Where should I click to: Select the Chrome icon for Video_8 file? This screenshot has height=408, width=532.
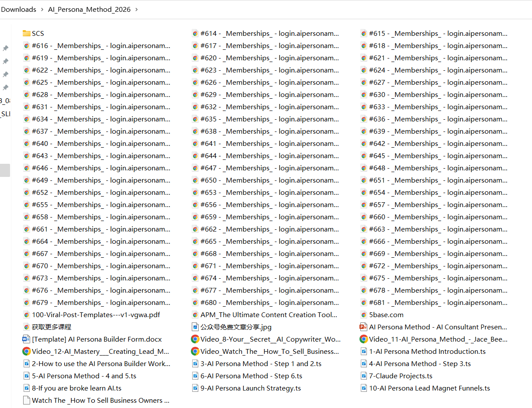tap(195, 339)
